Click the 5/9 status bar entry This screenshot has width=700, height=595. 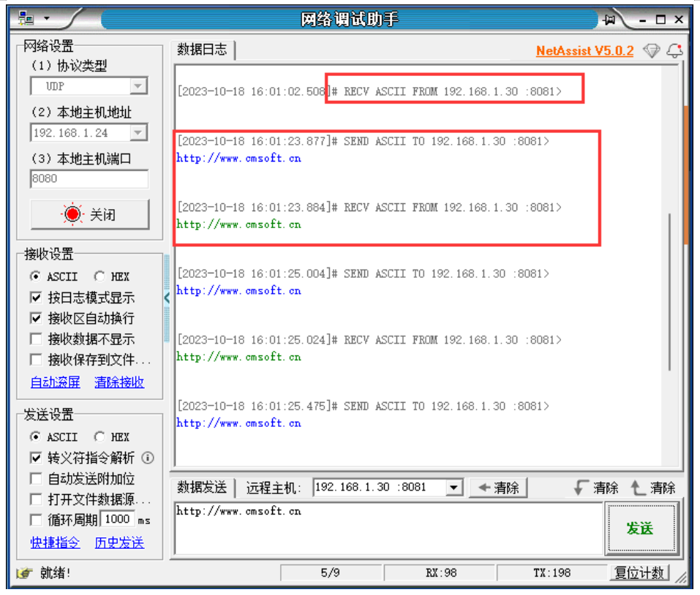331,572
